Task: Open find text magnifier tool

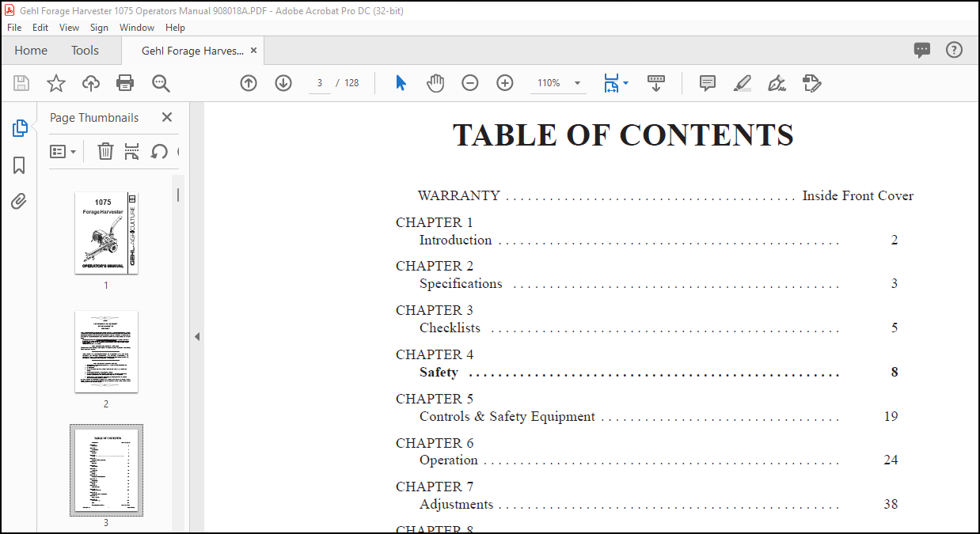Action: pyautogui.click(x=161, y=83)
